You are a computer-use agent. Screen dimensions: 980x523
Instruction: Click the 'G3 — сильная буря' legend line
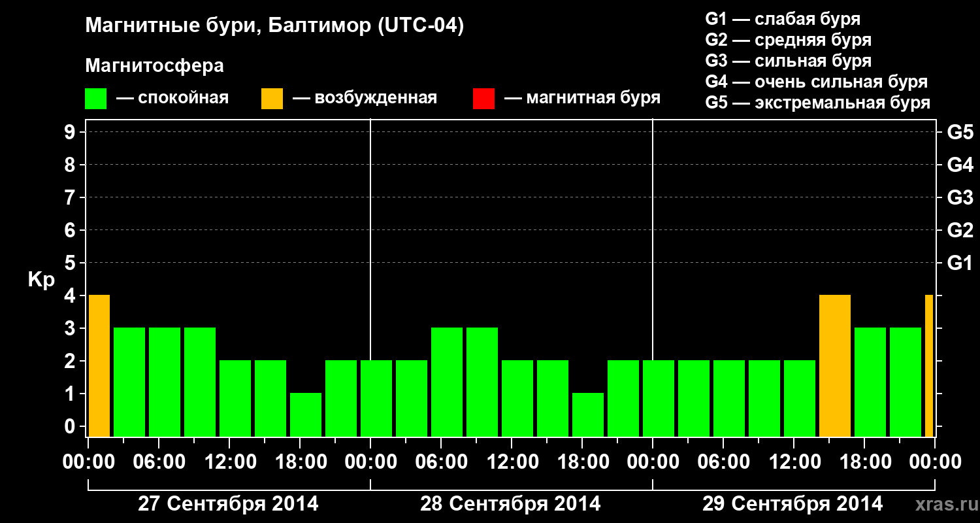coord(789,61)
